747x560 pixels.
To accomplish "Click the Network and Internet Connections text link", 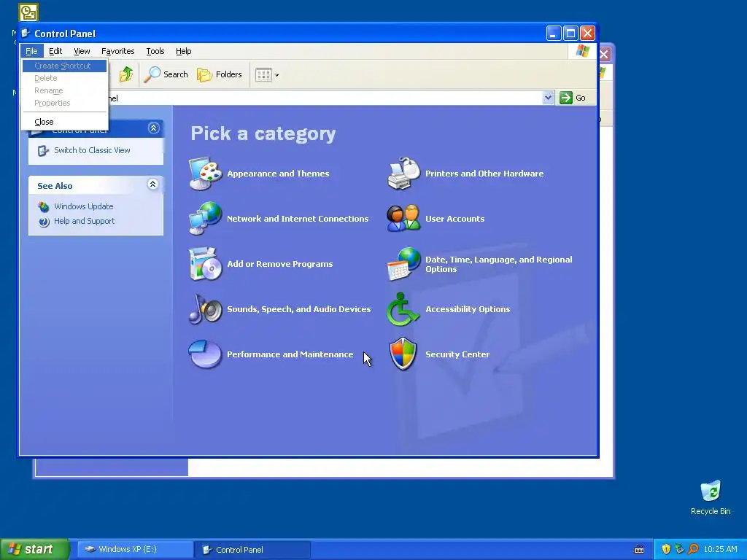I will tap(298, 219).
